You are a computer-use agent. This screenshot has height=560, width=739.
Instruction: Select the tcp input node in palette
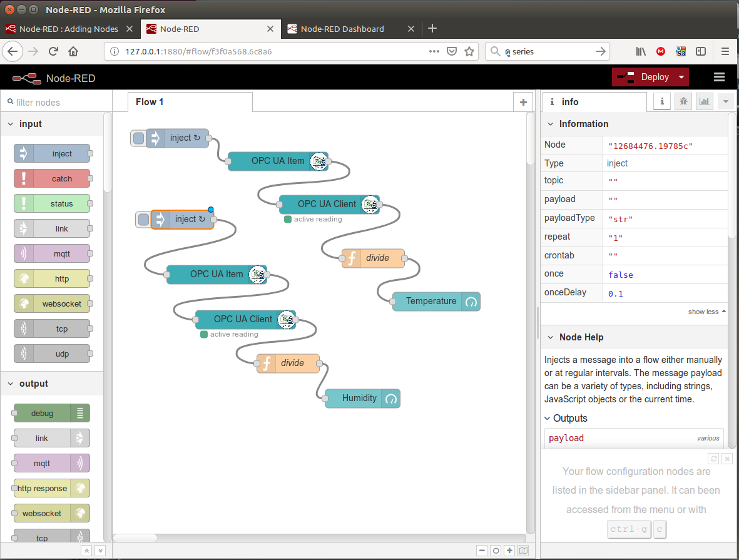click(52, 328)
